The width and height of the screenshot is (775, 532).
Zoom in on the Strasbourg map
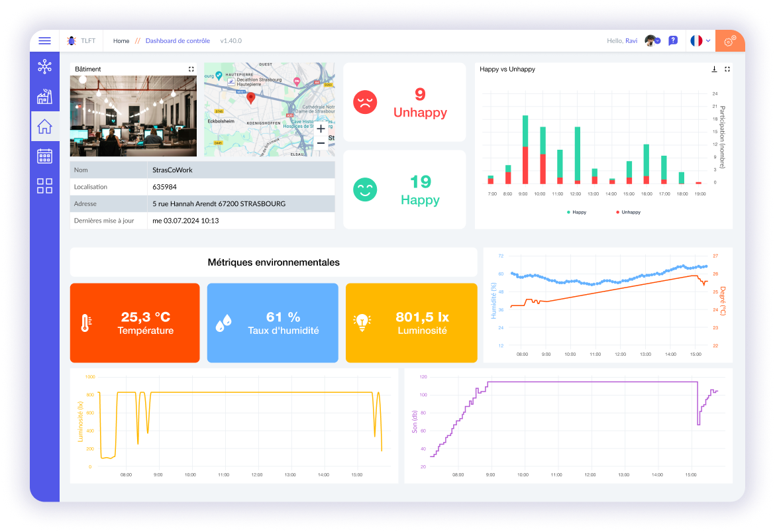coord(321,129)
